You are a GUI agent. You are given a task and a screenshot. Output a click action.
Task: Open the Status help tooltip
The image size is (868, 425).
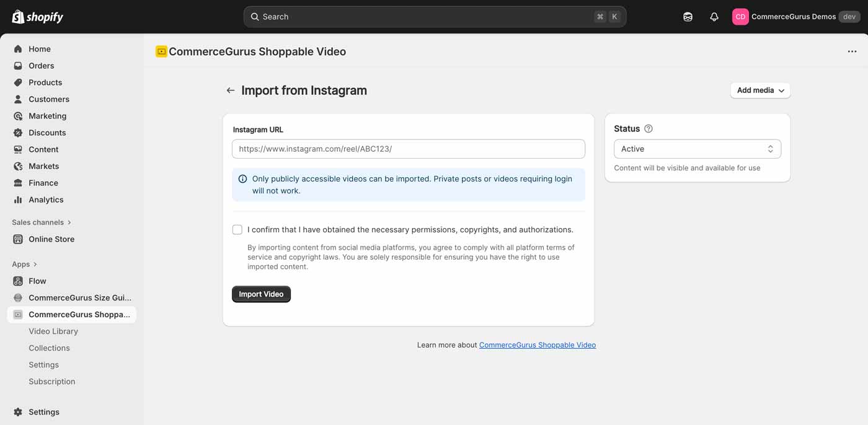tap(649, 128)
